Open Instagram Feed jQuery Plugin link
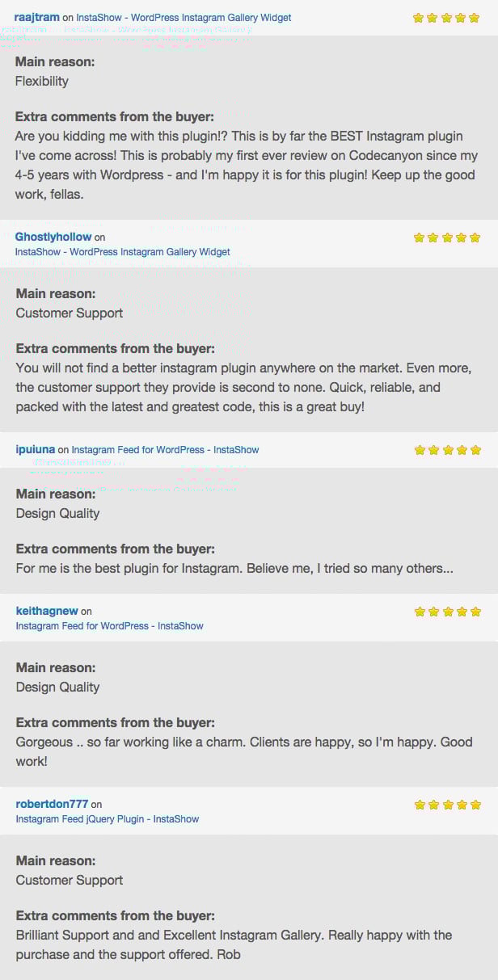Image resolution: width=498 pixels, height=980 pixels. 107,819
